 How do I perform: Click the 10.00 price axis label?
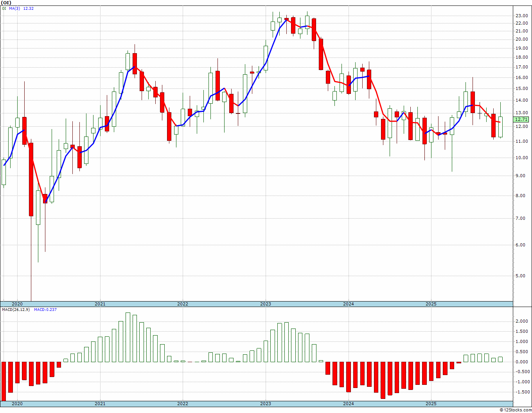coord(521,158)
